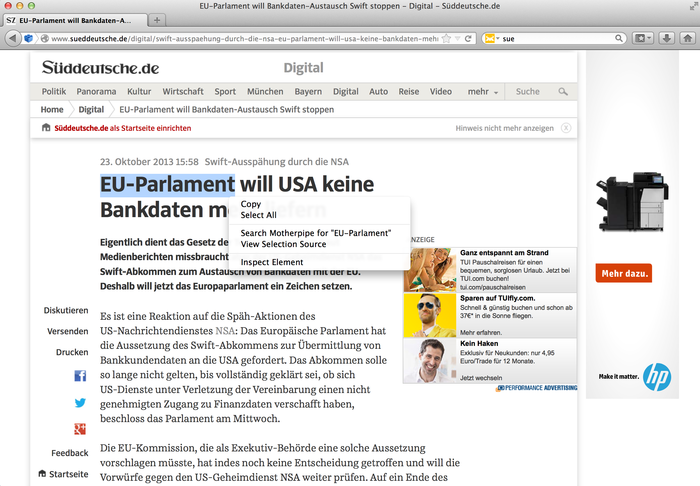Image resolution: width=700 pixels, height=486 pixels.
Task: Open the Reise section
Action: click(408, 91)
